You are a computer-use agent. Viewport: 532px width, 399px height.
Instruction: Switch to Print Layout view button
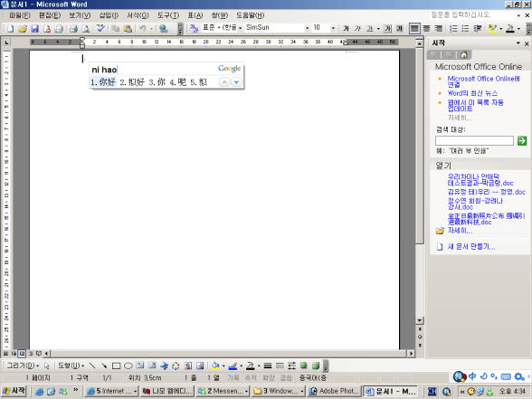pos(22,354)
